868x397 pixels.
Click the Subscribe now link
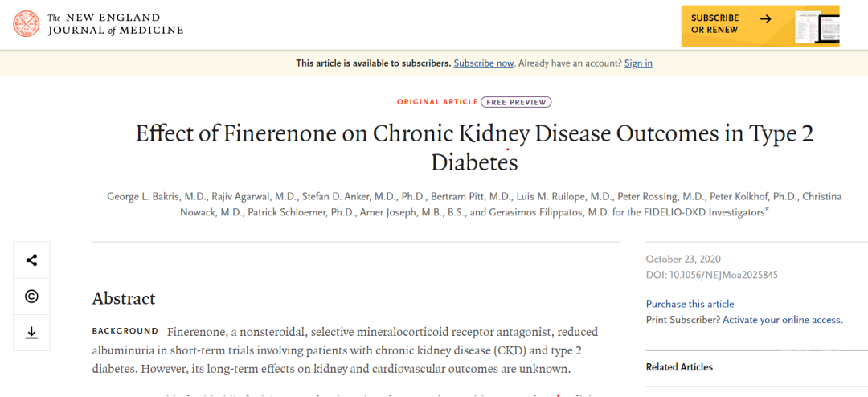click(x=484, y=63)
